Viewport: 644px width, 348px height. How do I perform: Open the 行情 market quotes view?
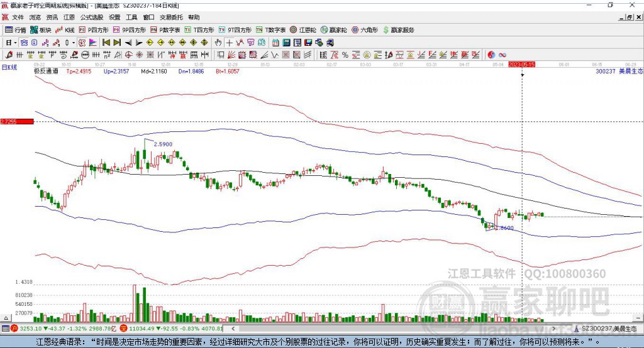(16, 30)
